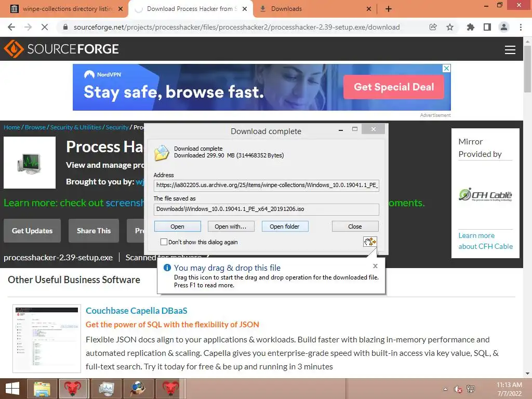The width and height of the screenshot is (532, 399).
Task: Check 'Don't show this dialog again'
Action: click(164, 242)
